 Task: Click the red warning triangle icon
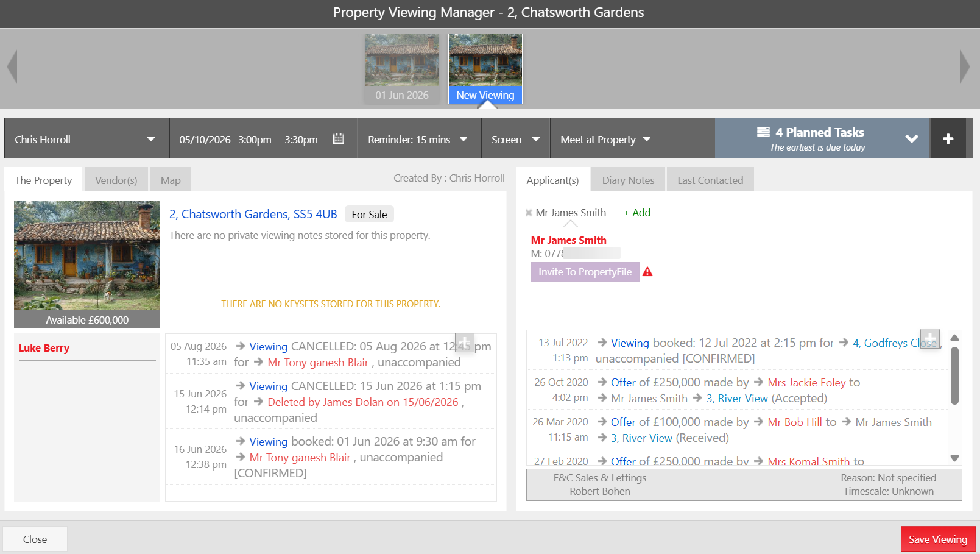(647, 272)
